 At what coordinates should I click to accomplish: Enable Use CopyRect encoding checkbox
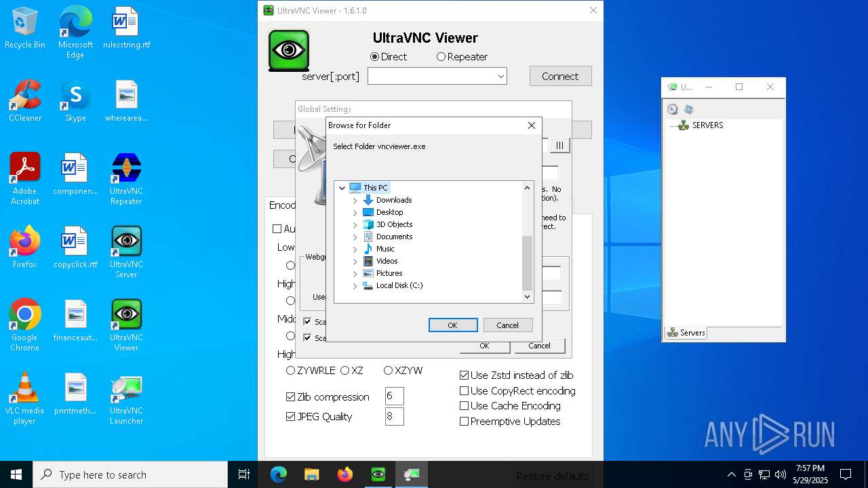tap(465, 390)
